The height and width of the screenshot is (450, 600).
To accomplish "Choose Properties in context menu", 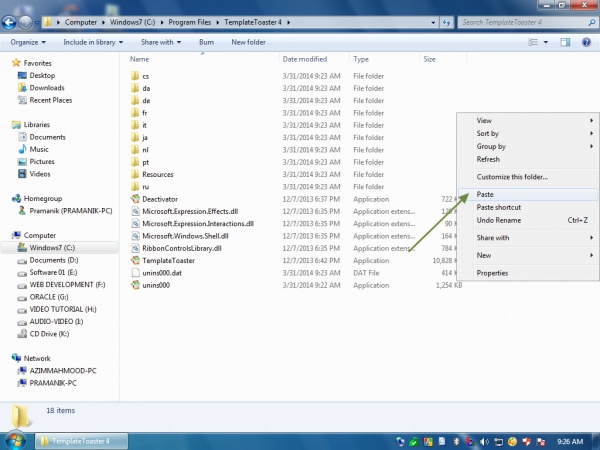I will [x=528, y=273].
